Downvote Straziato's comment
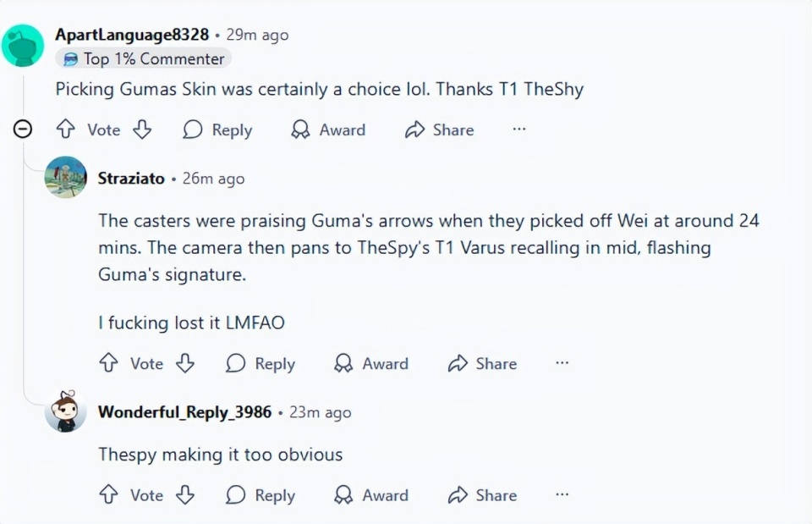This screenshot has height=524, width=812. (x=185, y=363)
